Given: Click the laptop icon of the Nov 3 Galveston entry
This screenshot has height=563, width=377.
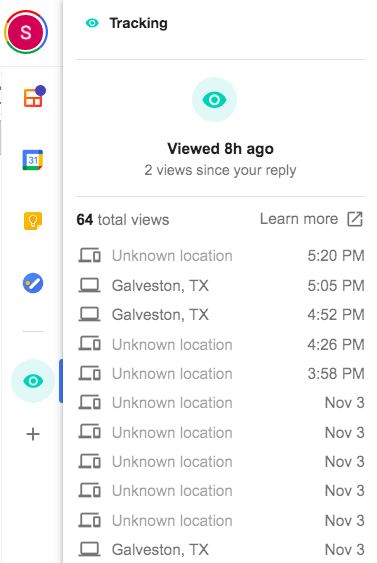Looking at the screenshot, I should [89, 549].
